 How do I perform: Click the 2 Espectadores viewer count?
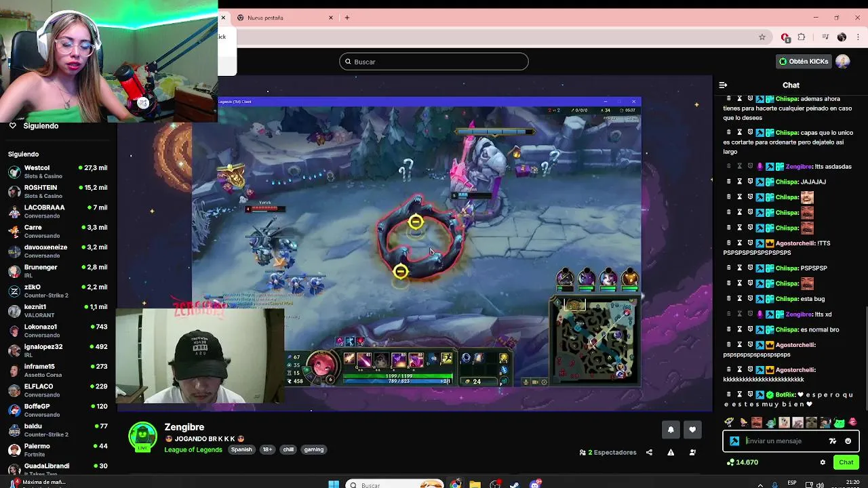point(608,452)
